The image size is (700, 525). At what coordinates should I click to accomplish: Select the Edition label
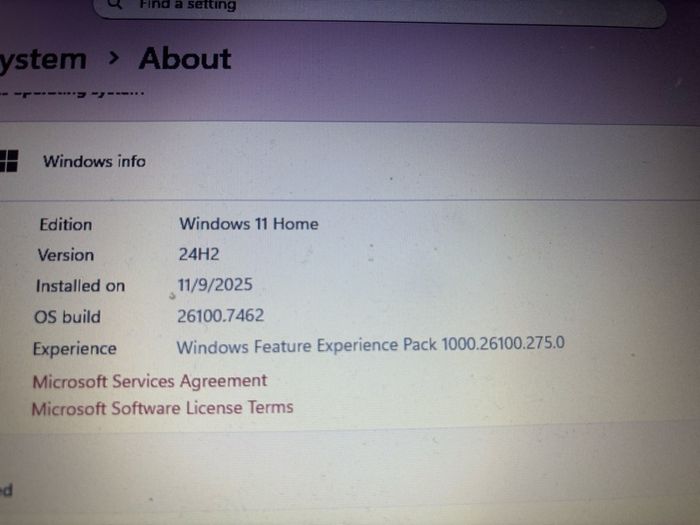pos(66,225)
